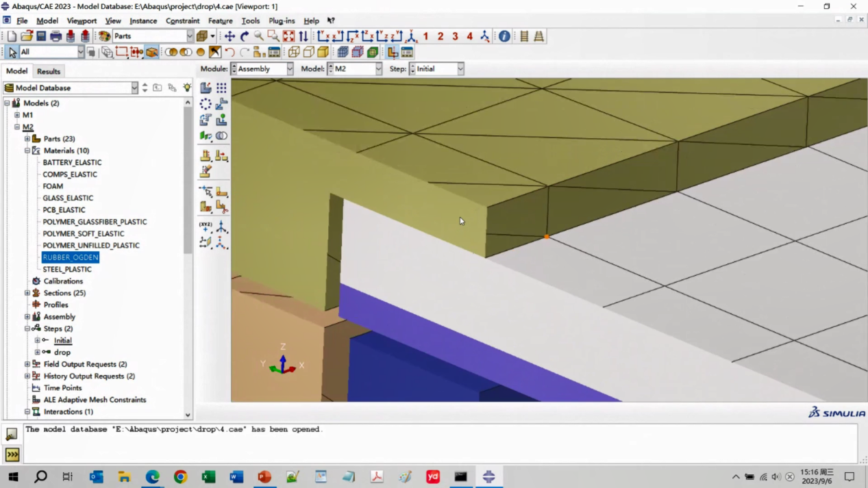Select the Hidden render style icon
Screen dimensions: 868x488
coord(308,52)
